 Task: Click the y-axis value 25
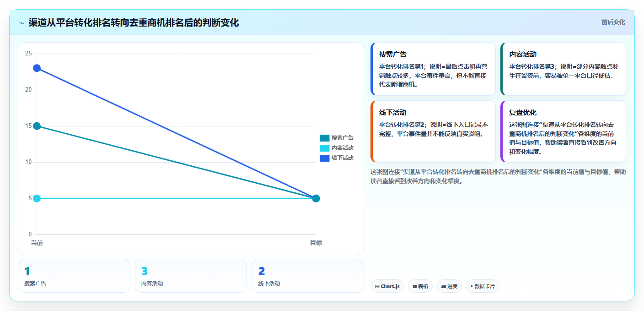(x=28, y=54)
